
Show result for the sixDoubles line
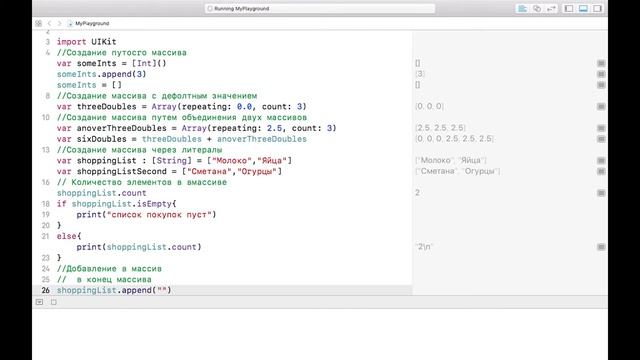[x=601, y=139]
